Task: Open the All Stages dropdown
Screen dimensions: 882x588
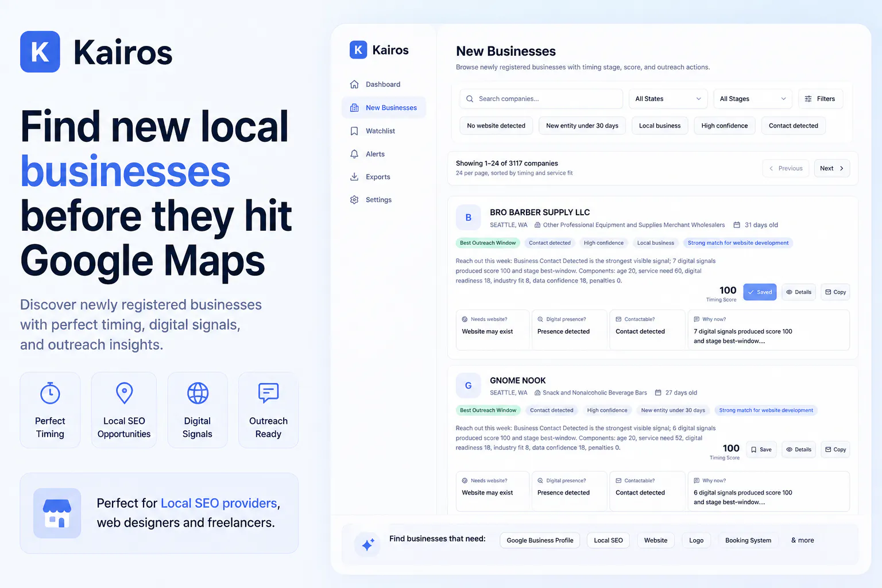Action: click(753, 99)
